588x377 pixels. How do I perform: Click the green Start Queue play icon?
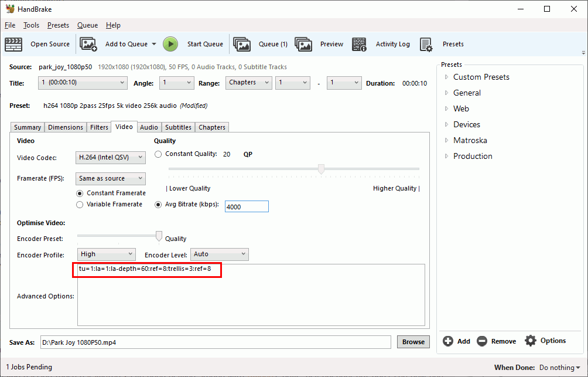(x=170, y=45)
